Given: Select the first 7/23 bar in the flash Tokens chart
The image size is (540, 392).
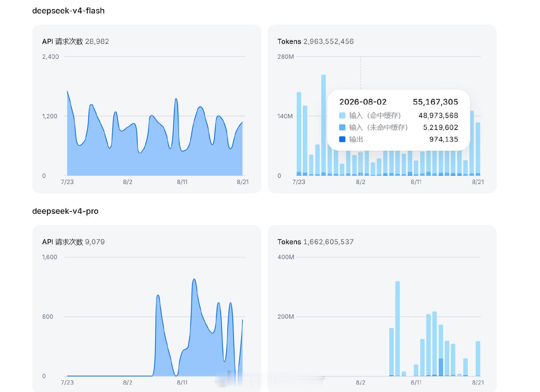Looking at the screenshot, I should [299, 134].
